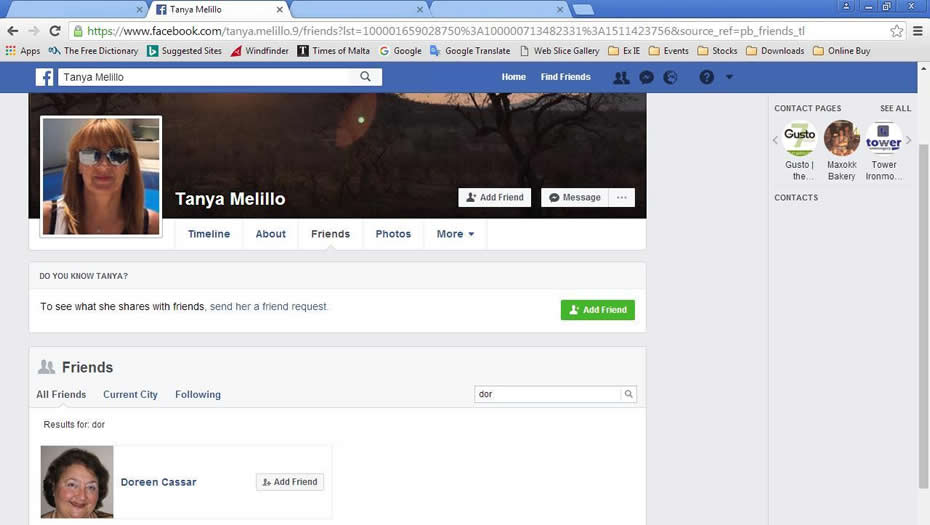
Task: Open Doreen Cassar name link
Action: tap(158, 482)
